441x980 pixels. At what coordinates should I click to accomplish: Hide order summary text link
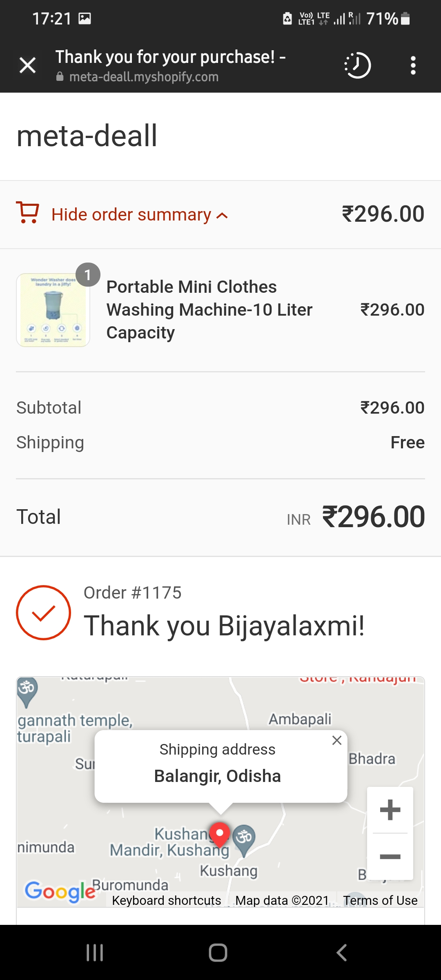pos(131,215)
